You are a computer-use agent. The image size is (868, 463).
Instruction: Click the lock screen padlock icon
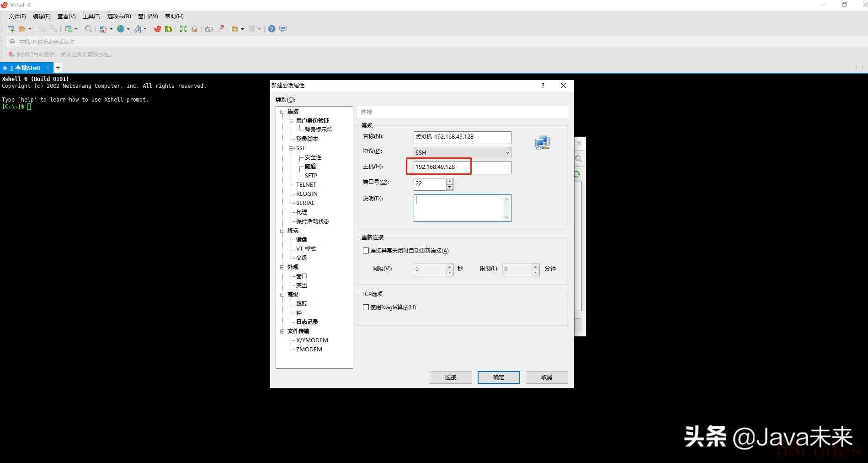194,29
